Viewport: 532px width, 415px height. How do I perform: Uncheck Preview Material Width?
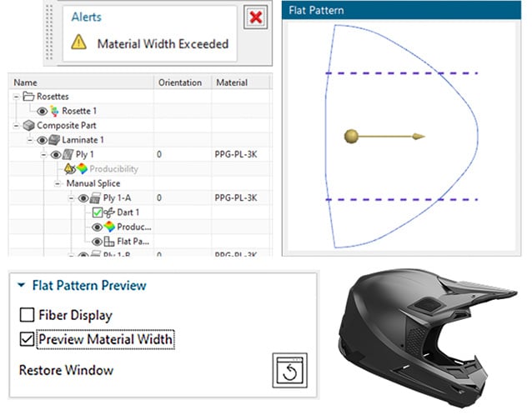click(x=27, y=339)
